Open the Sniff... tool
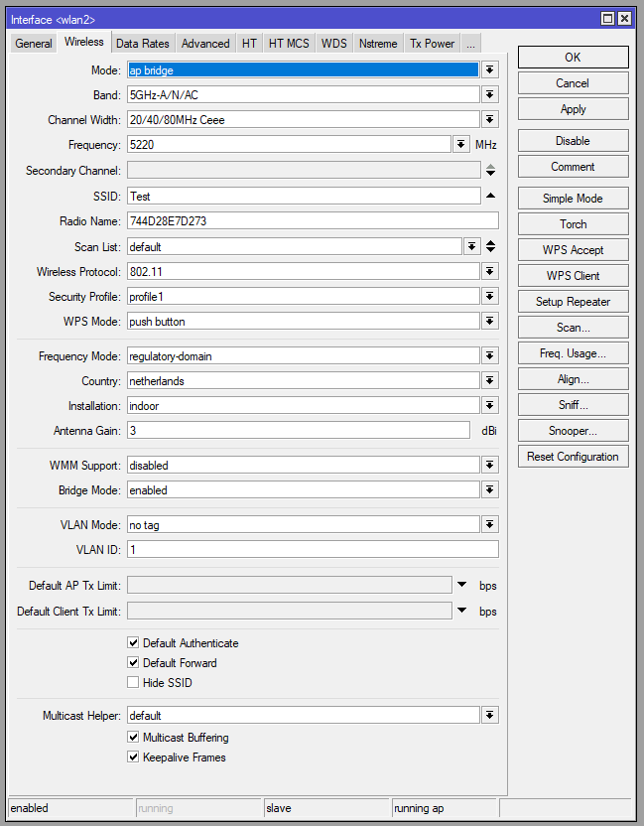 tap(573, 405)
